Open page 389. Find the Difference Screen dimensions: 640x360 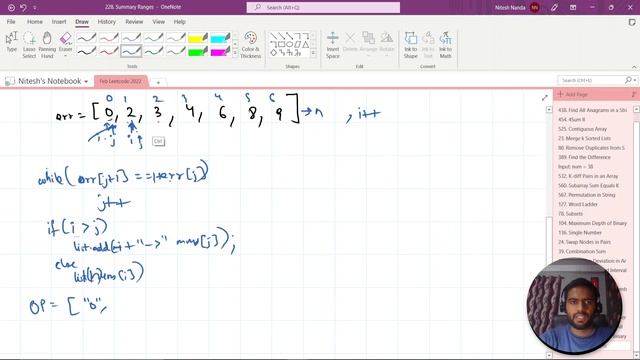click(584, 157)
